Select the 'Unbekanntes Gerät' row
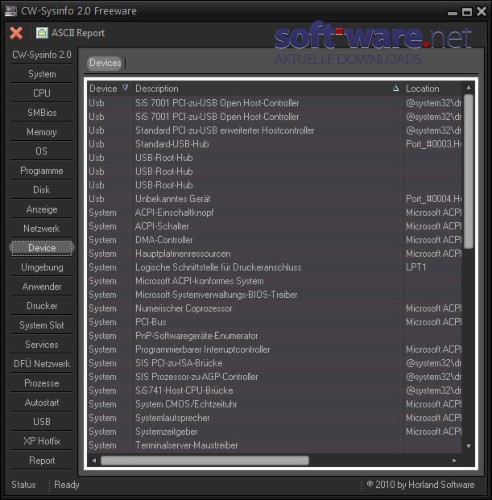Screen dimensions: 492x500 [275, 199]
